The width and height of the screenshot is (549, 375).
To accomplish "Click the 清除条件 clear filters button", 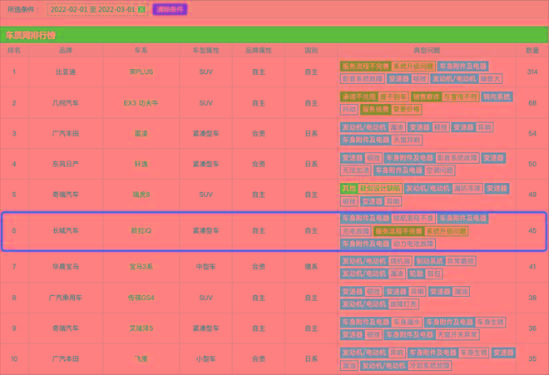I will pos(170,9).
